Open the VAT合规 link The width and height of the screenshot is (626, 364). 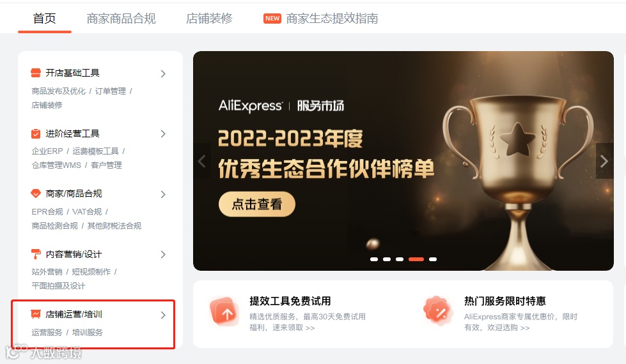pos(87,212)
